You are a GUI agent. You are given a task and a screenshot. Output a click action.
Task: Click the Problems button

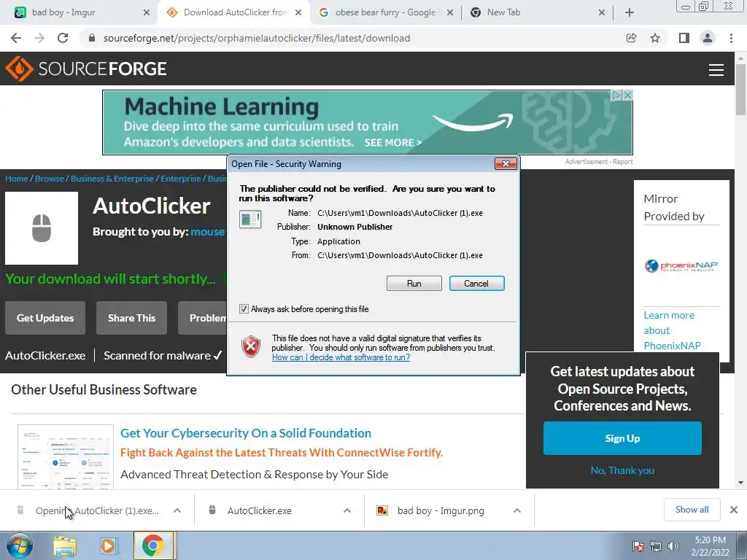[x=202, y=318]
